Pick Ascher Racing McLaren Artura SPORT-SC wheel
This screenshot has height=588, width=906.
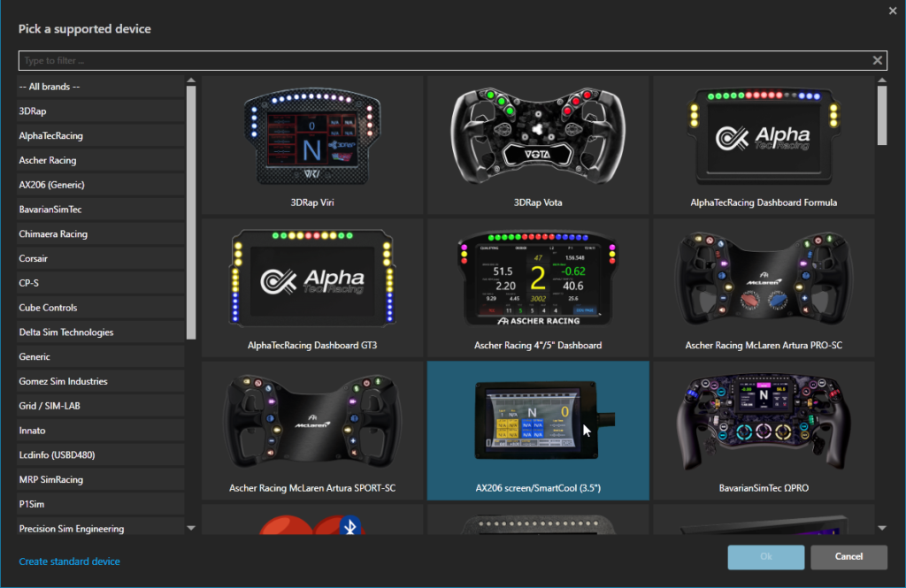[x=313, y=430]
